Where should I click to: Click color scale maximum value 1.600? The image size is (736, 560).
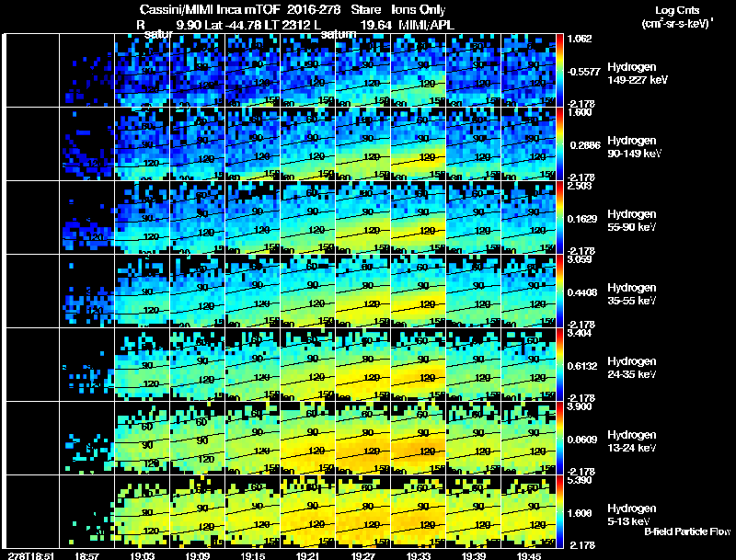[580, 112]
